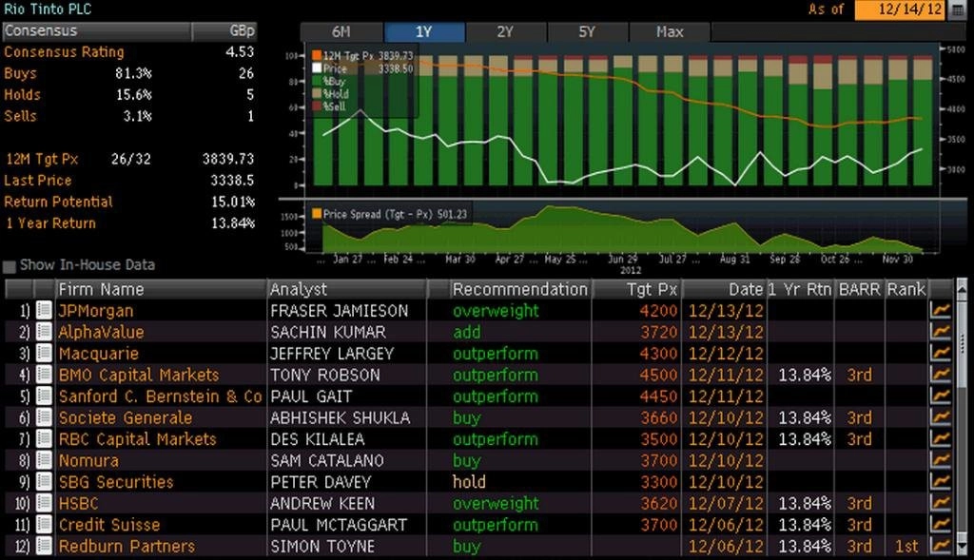Show chart icon for RBC Capital Markets row
The height and width of the screenshot is (560, 974).
[x=941, y=438]
